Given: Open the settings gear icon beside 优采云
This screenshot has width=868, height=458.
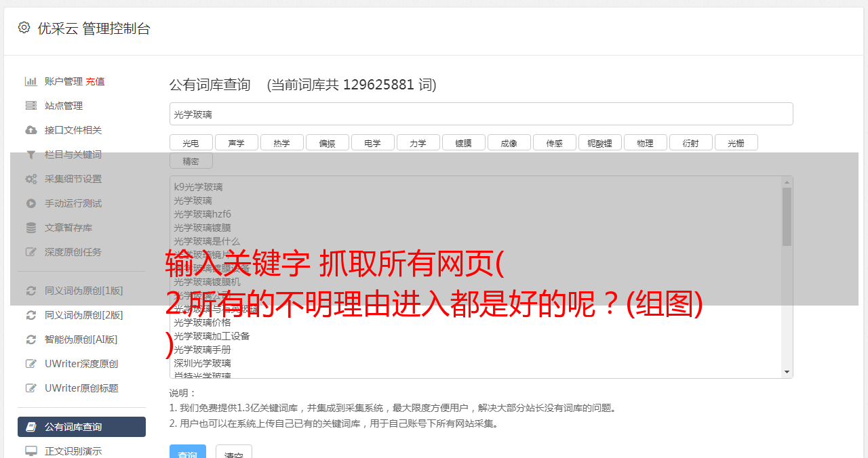Looking at the screenshot, I should click(x=24, y=28).
